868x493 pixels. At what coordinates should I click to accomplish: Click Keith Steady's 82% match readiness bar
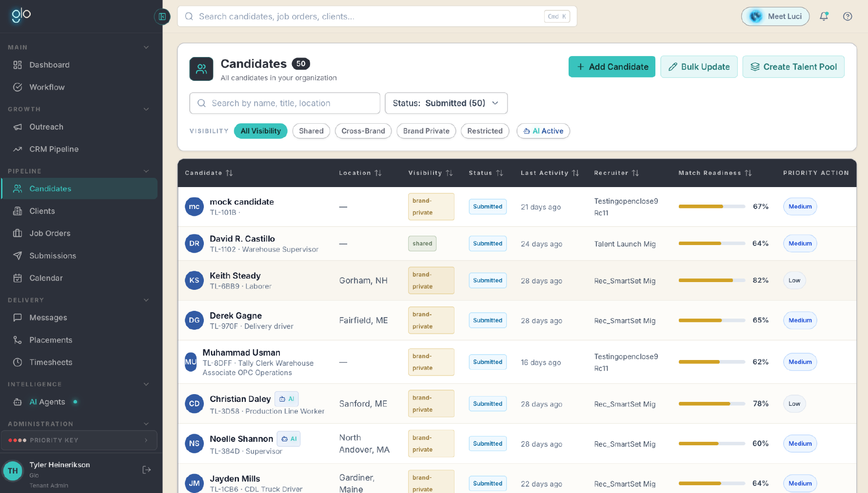[712, 281]
